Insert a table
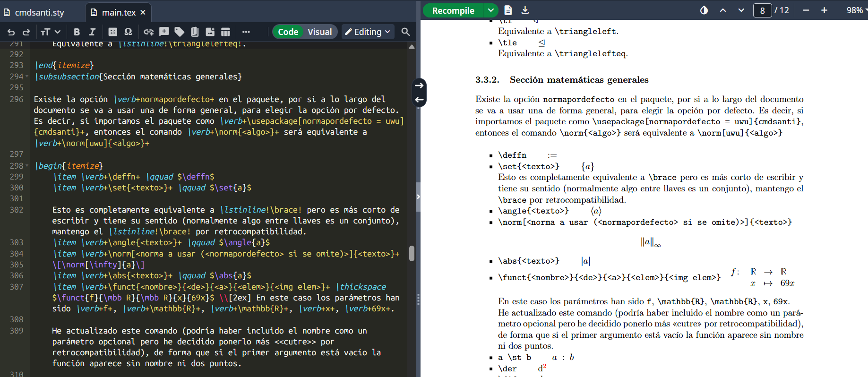Viewport: 868px width, 377px height. (225, 32)
